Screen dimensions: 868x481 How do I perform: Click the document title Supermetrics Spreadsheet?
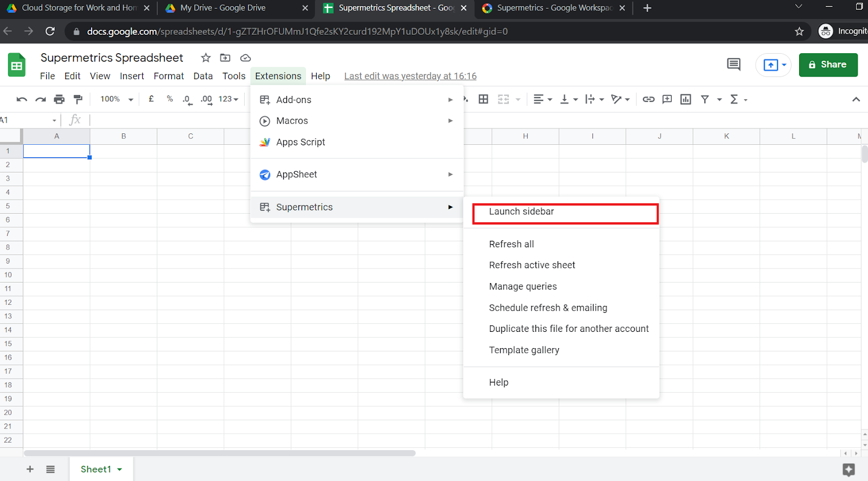(x=112, y=57)
